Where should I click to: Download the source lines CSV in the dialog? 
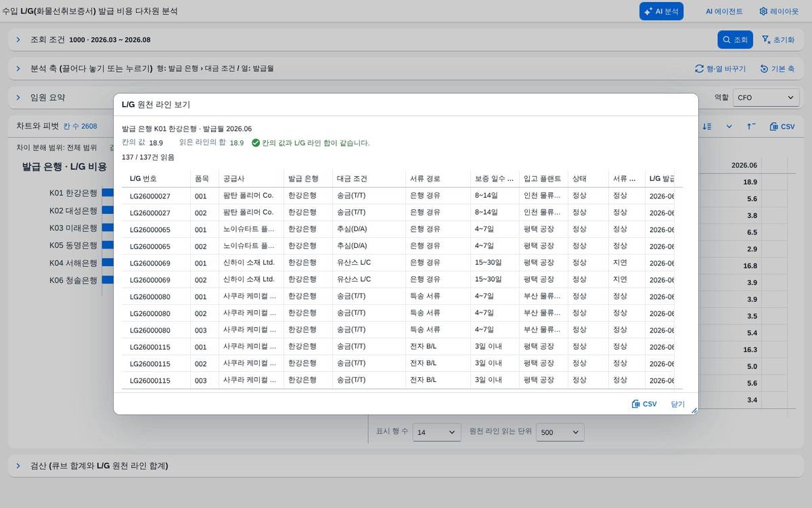(x=644, y=404)
